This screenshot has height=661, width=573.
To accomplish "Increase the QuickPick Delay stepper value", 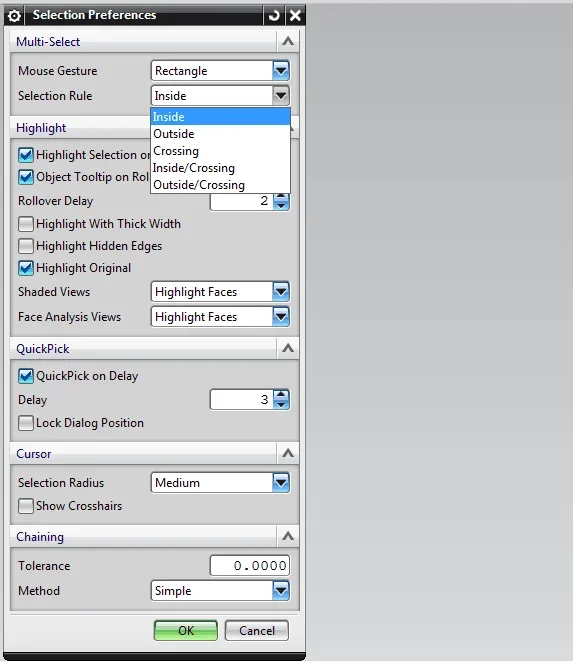I will [281, 395].
